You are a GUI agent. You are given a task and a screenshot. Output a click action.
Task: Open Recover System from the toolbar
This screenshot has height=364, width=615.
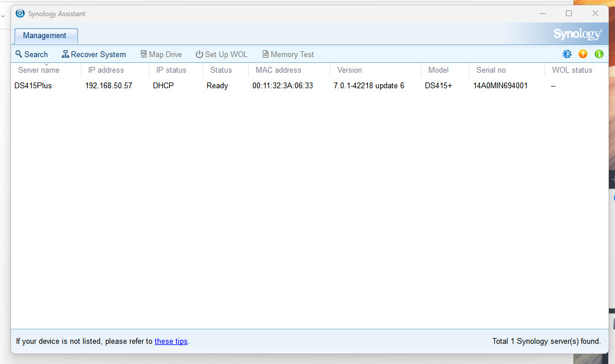pos(94,54)
